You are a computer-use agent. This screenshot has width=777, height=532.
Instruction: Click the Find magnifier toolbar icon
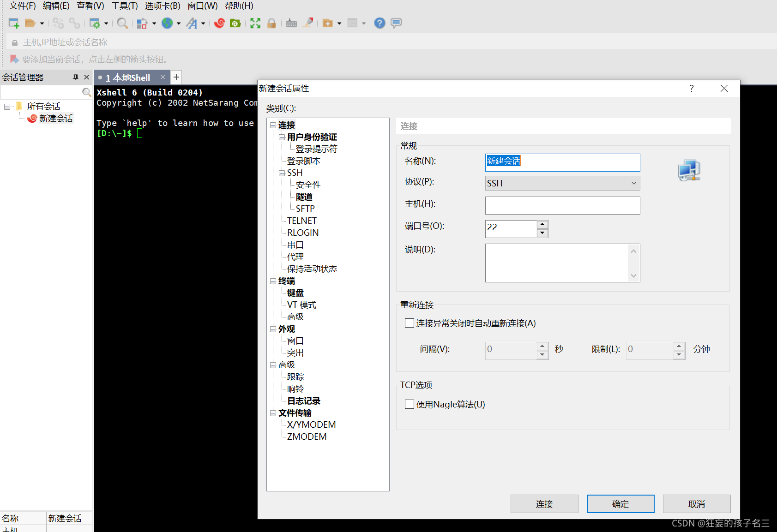pyautogui.click(x=122, y=23)
